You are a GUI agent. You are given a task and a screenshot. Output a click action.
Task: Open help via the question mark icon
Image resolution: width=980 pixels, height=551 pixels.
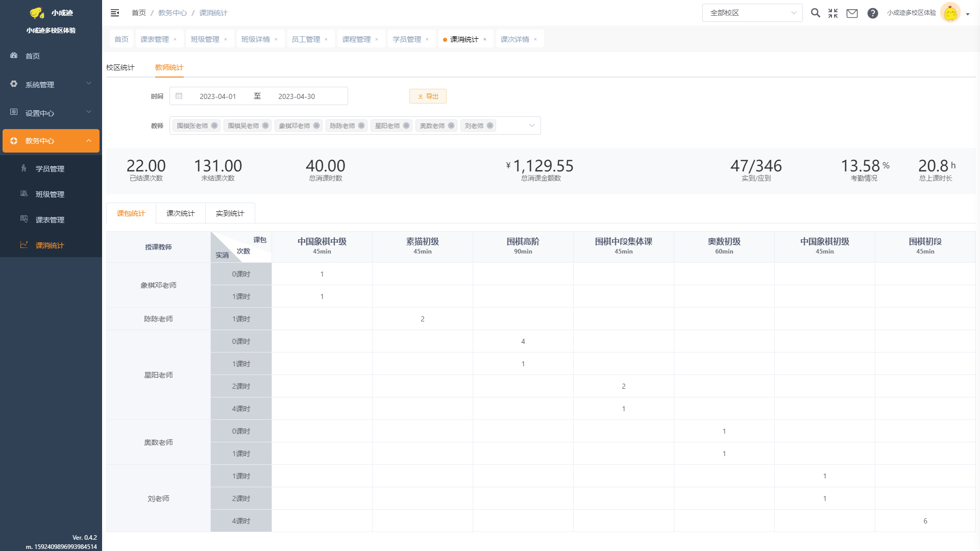(x=873, y=13)
